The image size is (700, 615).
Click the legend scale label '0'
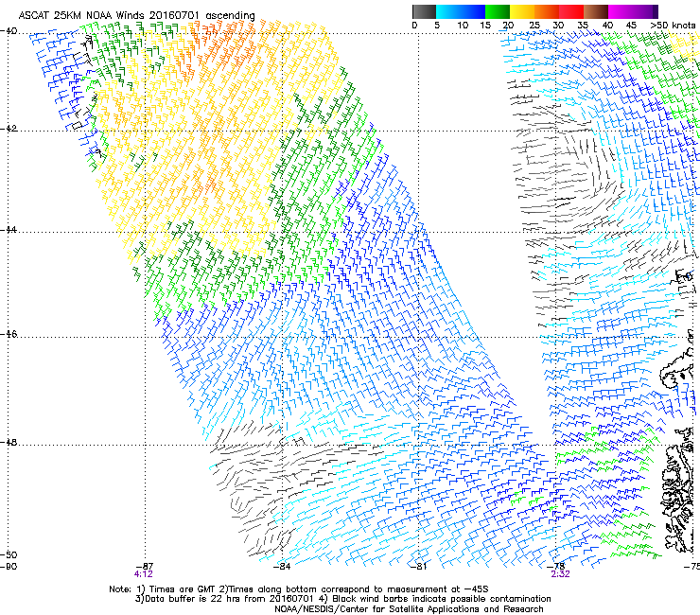tap(414, 26)
